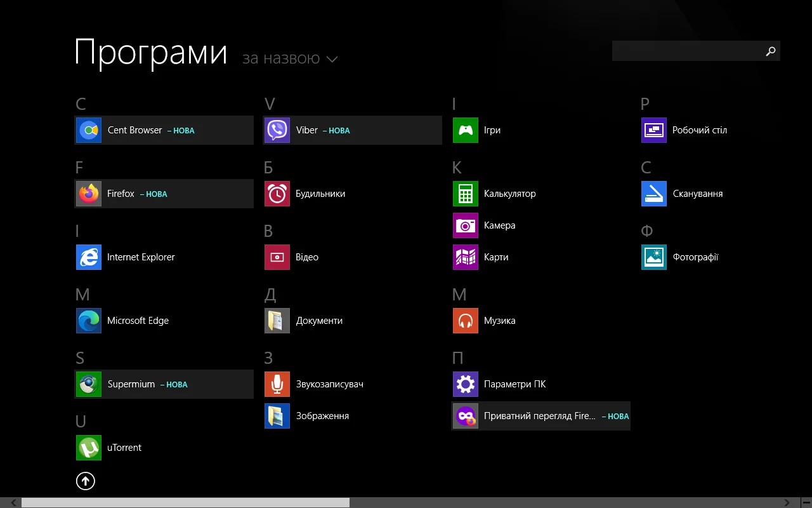The width and height of the screenshot is (812, 508).
Task: Open the Робочий стіл desktop tile
Action: click(x=654, y=130)
